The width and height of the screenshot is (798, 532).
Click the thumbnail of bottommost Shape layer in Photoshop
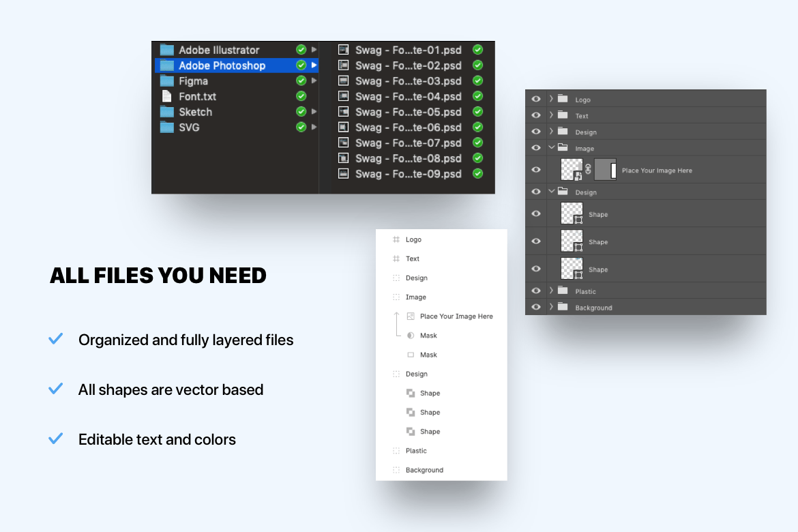pos(572,269)
